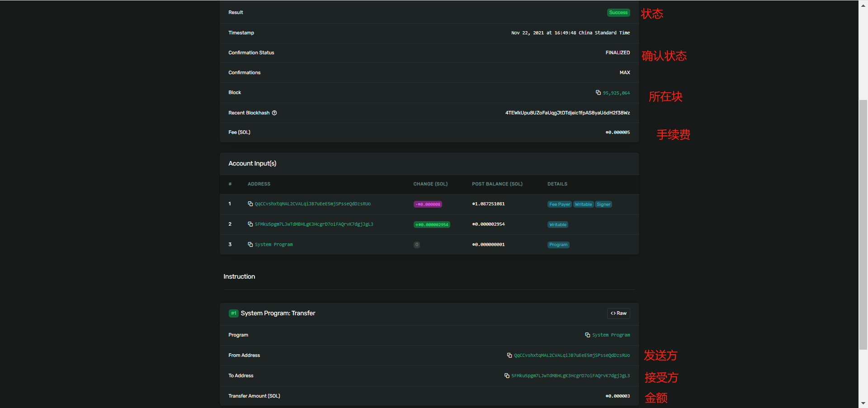Click the Recent Blockhash help icon
Image resolution: width=868 pixels, height=408 pixels.
tap(274, 113)
